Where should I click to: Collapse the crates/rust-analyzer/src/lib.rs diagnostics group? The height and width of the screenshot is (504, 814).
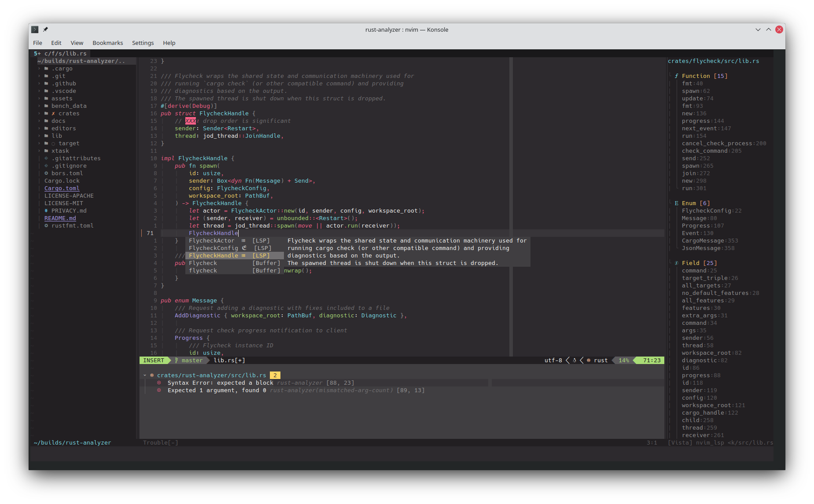145,375
